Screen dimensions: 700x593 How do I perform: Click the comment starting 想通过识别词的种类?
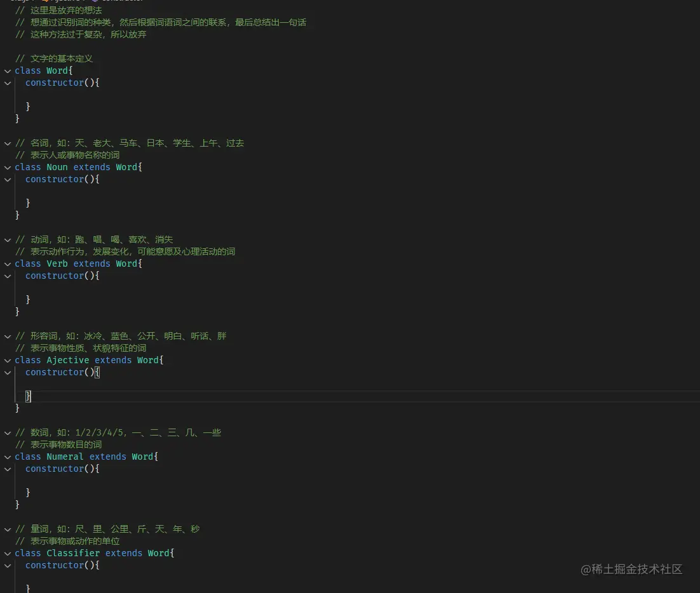[x=161, y=22]
